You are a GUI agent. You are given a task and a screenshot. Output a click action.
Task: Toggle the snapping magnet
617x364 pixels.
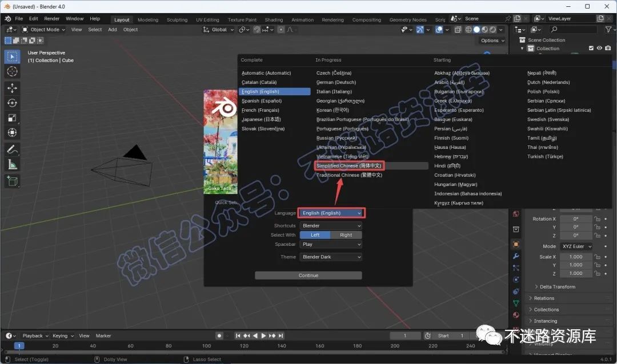[257, 30]
